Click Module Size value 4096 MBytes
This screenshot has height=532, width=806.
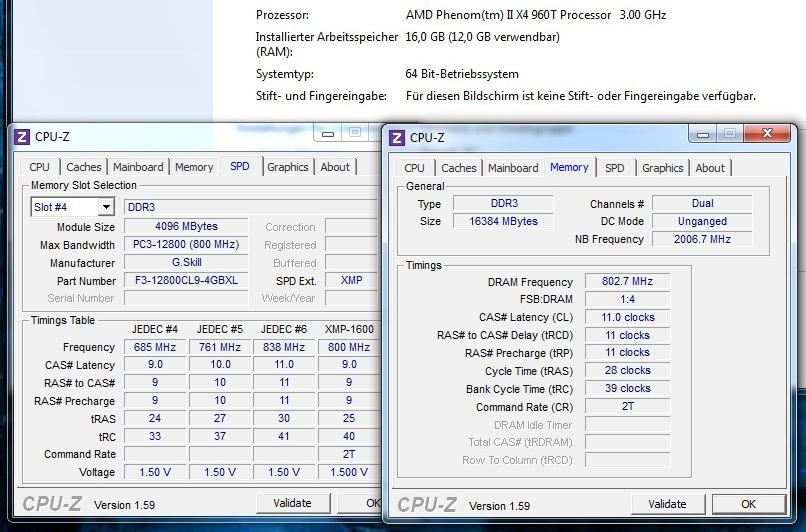(x=186, y=227)
